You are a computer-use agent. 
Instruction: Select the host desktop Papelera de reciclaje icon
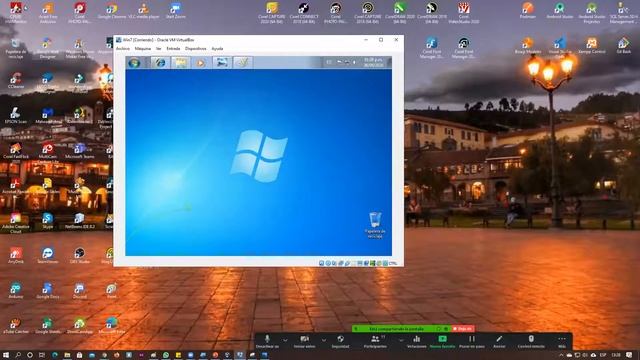click(16, 48)
